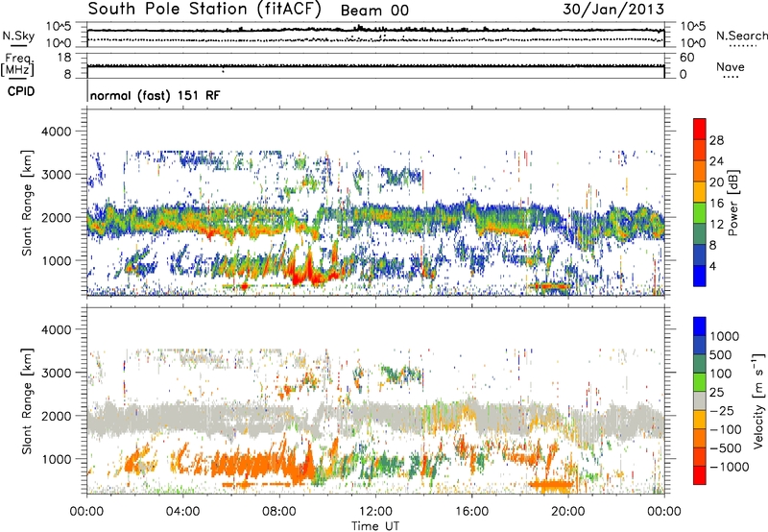Click the 'CPID' label
768x532 pixels.
[x=21, y=91]
